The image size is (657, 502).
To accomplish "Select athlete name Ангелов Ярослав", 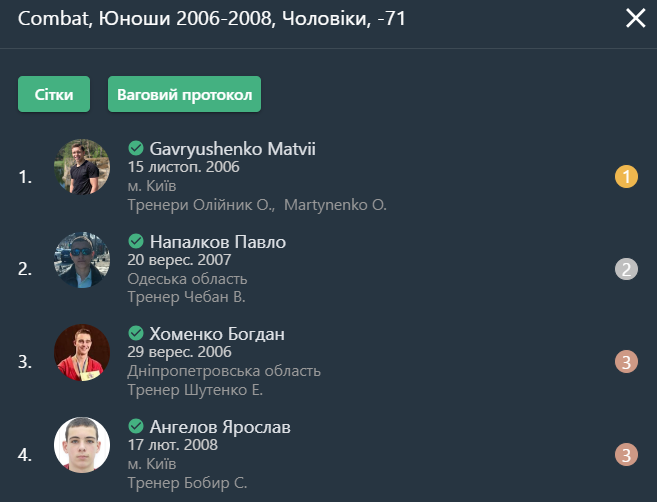I will tap(220, 427).
